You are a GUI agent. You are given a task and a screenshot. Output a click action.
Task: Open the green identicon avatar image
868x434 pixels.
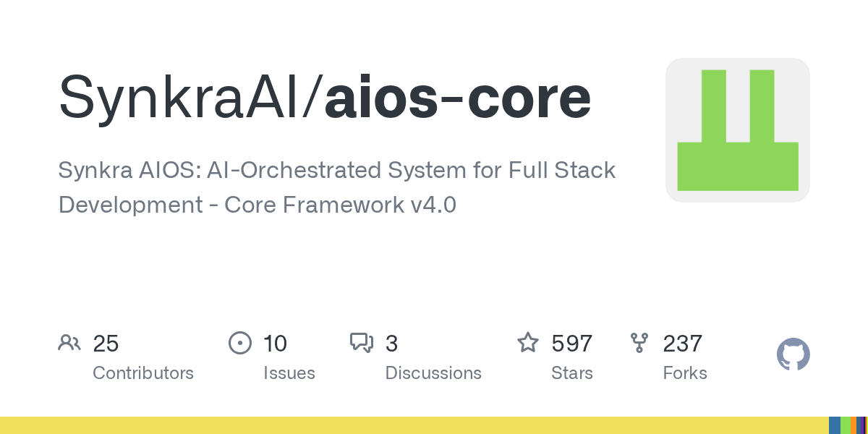pos(737,130)
